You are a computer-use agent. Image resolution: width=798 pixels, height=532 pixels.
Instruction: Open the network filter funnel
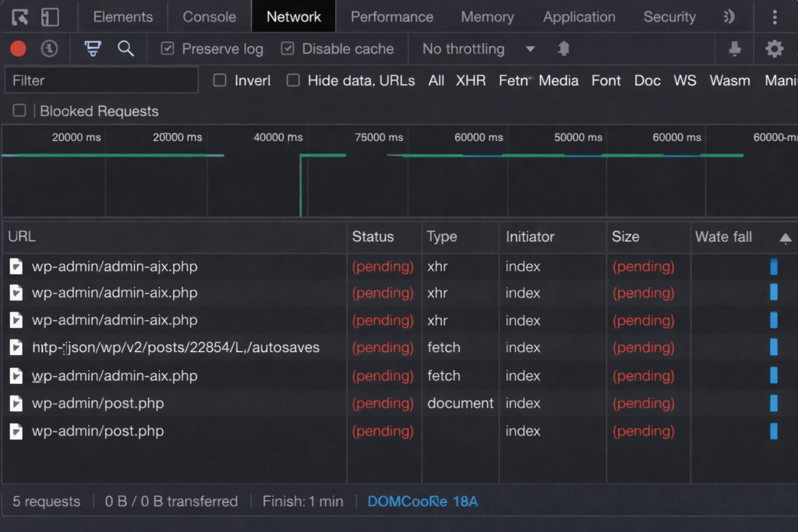tap(93, 48)
